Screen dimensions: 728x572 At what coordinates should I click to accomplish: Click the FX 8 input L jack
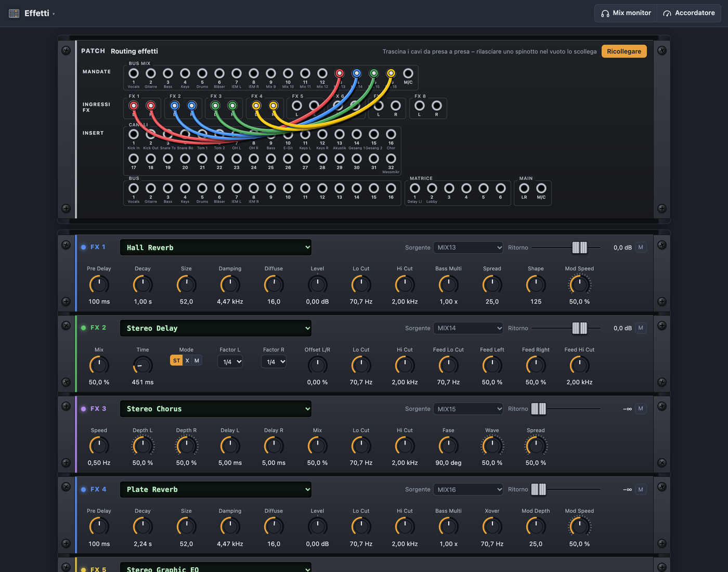tap(420, 106)
